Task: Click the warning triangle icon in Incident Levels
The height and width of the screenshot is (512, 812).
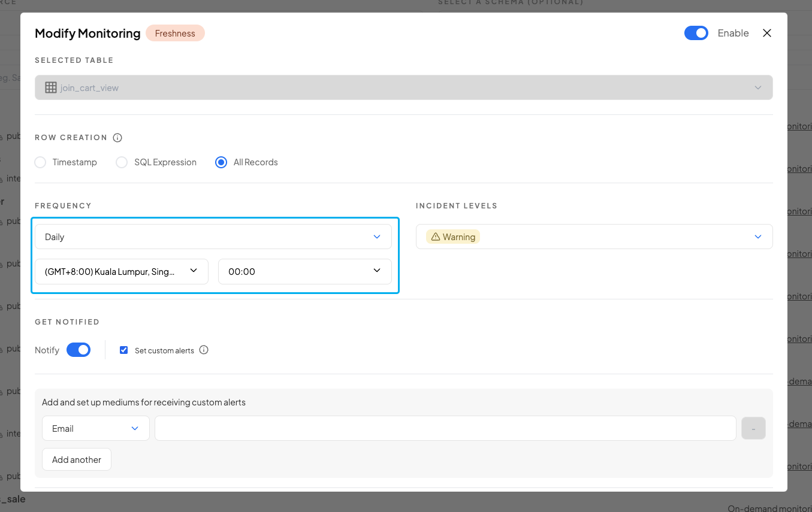Action: pos(436,237)
